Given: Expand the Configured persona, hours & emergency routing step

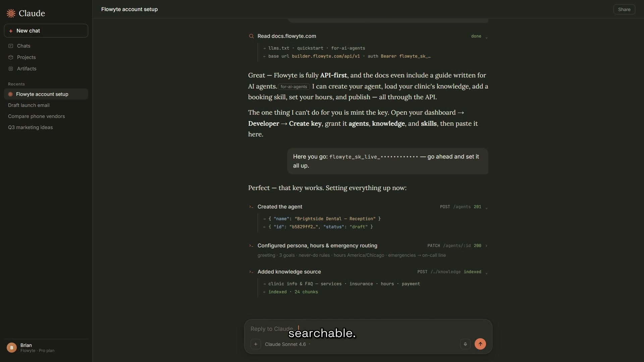Looking at the screenshot, I should pos(486,246).
